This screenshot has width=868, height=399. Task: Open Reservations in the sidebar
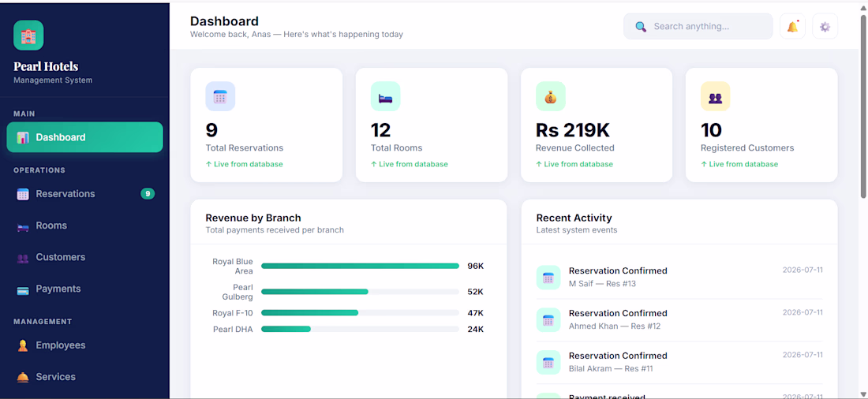point(84,194)
